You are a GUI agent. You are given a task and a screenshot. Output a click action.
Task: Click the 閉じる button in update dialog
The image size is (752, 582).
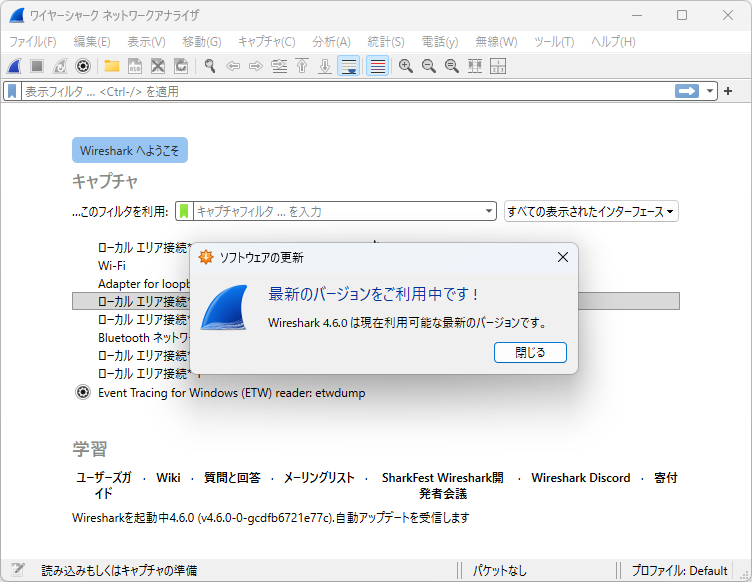point(530,352)
